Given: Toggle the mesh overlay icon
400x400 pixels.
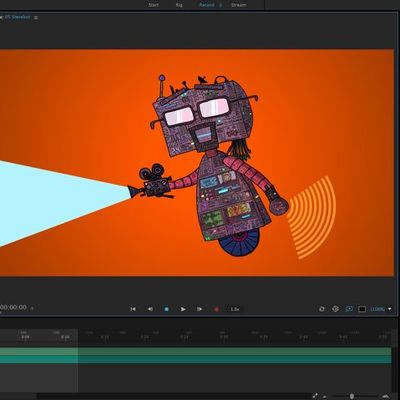Looking at the screenshot, I should point(336,309).
